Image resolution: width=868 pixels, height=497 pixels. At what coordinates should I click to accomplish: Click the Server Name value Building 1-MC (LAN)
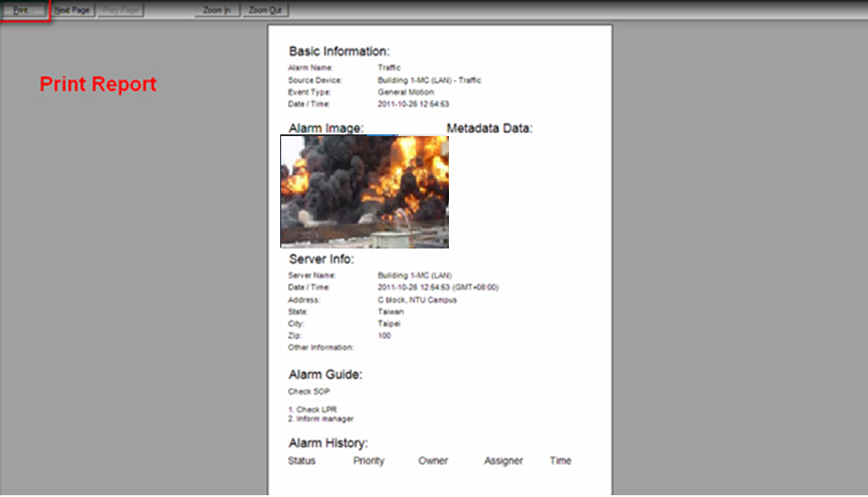click(415, 275)
